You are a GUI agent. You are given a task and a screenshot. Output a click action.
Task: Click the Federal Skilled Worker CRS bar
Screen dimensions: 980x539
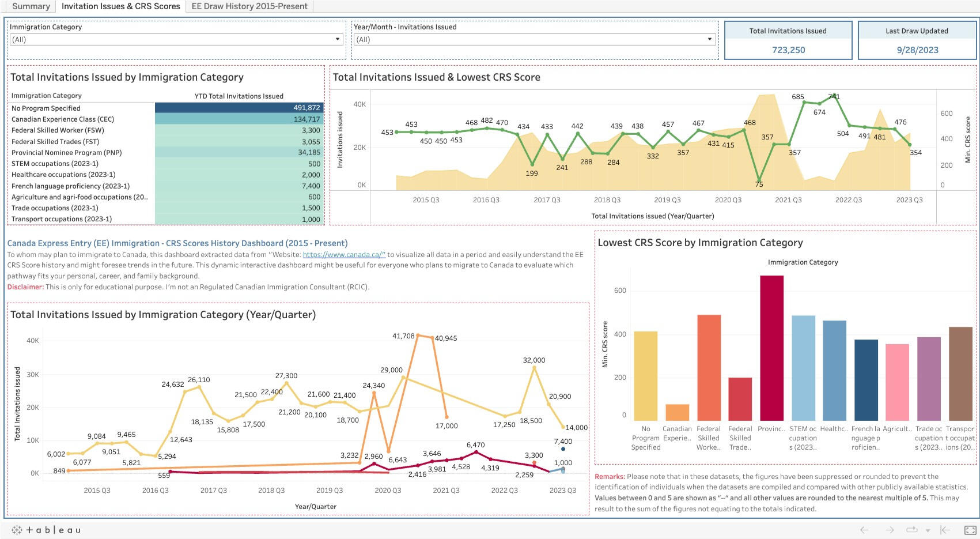pyautogui.click(x=709, y=367)
